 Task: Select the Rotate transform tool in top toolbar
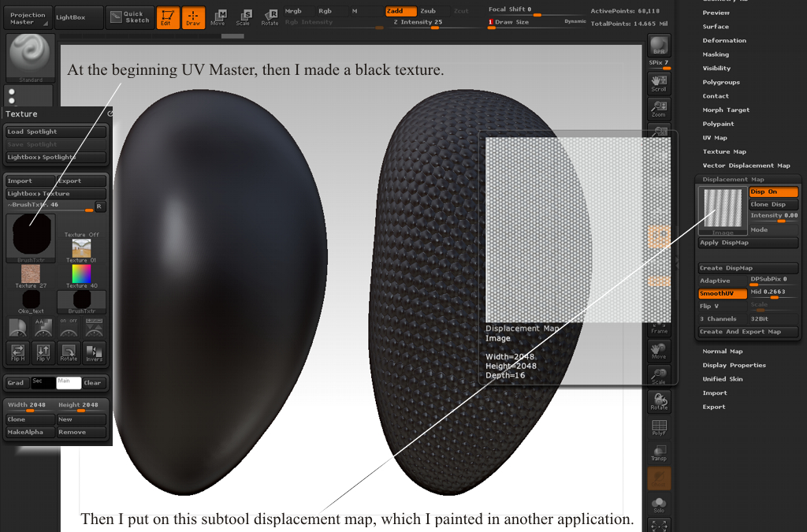pyautogui.click(x=270, y=17)
